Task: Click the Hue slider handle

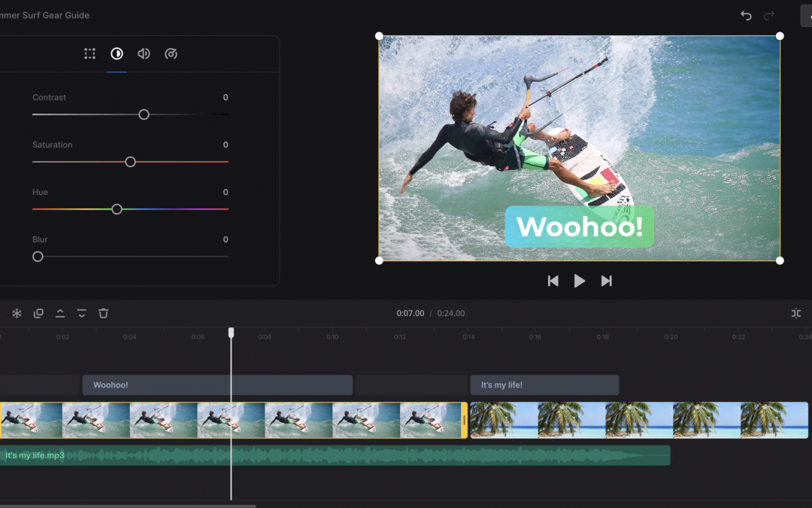Action: (117, 209)
